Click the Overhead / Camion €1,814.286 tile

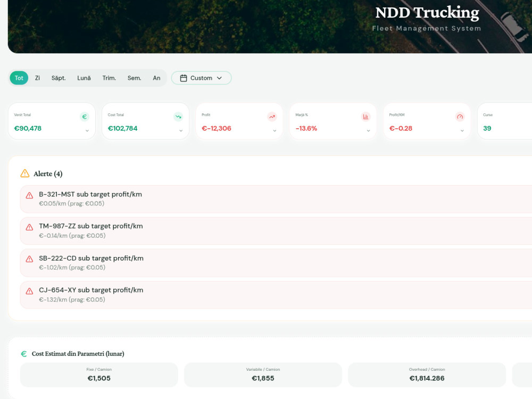click(x=427, y=375)
